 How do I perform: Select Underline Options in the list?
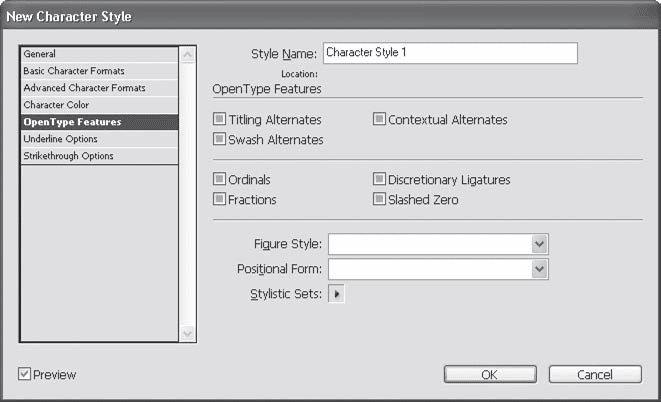(x=98, y=139)
